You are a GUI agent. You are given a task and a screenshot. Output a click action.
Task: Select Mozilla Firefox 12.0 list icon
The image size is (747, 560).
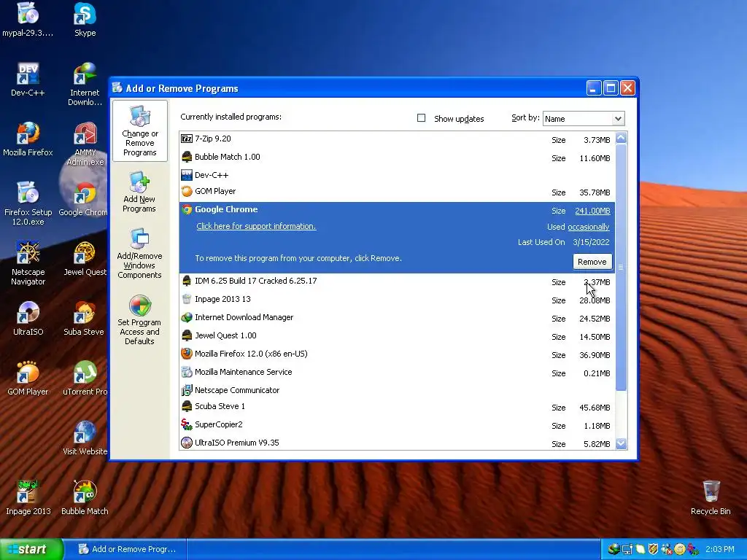pos(187,354)
